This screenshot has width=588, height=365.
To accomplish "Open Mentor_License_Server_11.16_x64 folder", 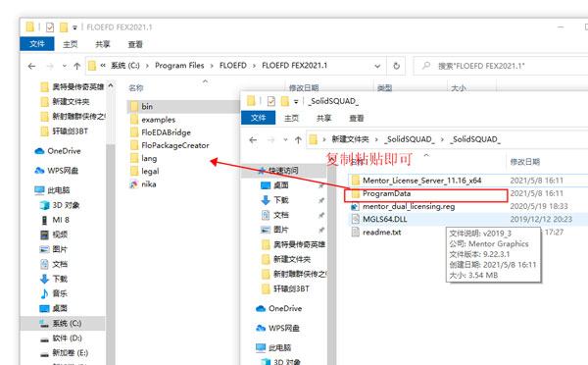I will pos(421,181).
